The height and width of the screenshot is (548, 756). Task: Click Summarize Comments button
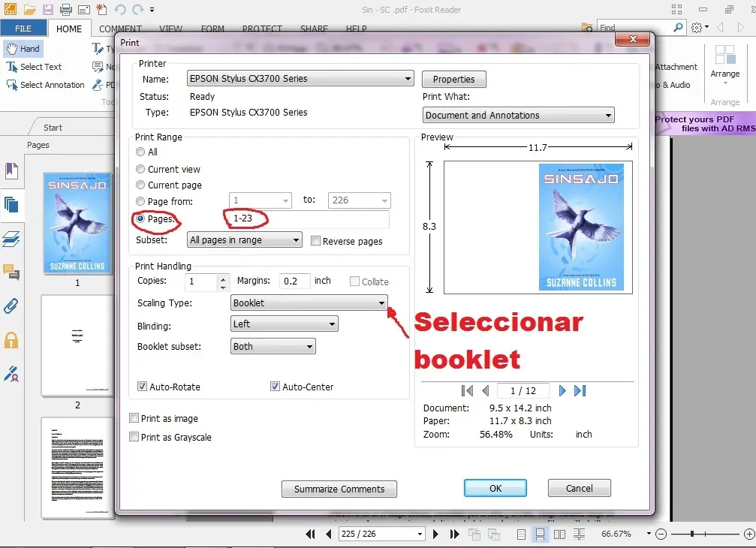[339, 489]
